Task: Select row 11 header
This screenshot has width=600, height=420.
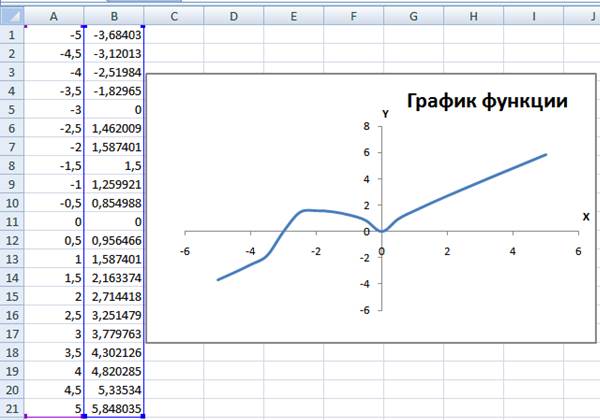Action: (x=12, y=222)
